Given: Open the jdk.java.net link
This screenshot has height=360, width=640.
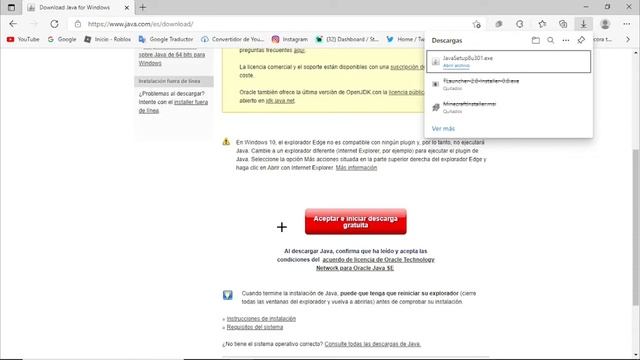Looking at the screenshot, I should [x=280, y=101].
